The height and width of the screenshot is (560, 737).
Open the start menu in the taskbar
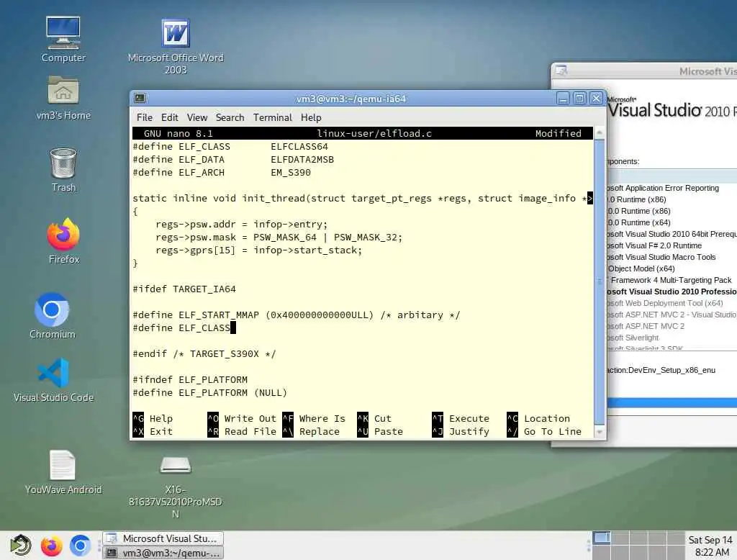point(20,546)
